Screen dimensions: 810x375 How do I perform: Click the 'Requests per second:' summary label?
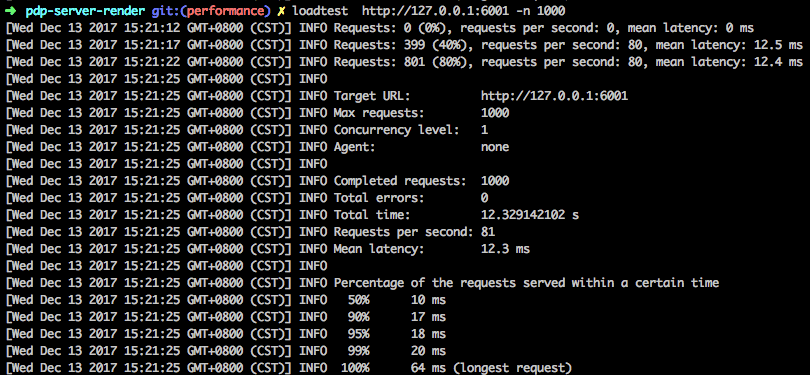coord(403,232)
